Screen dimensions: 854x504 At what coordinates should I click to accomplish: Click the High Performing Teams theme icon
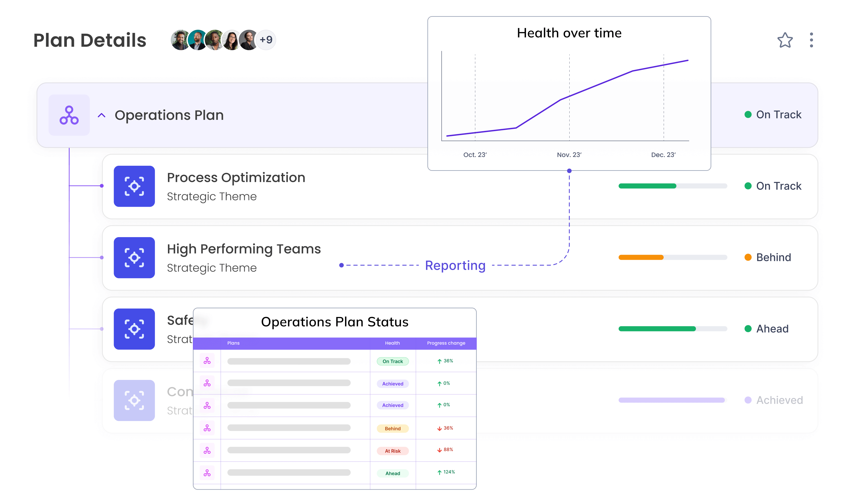point(134,258)
